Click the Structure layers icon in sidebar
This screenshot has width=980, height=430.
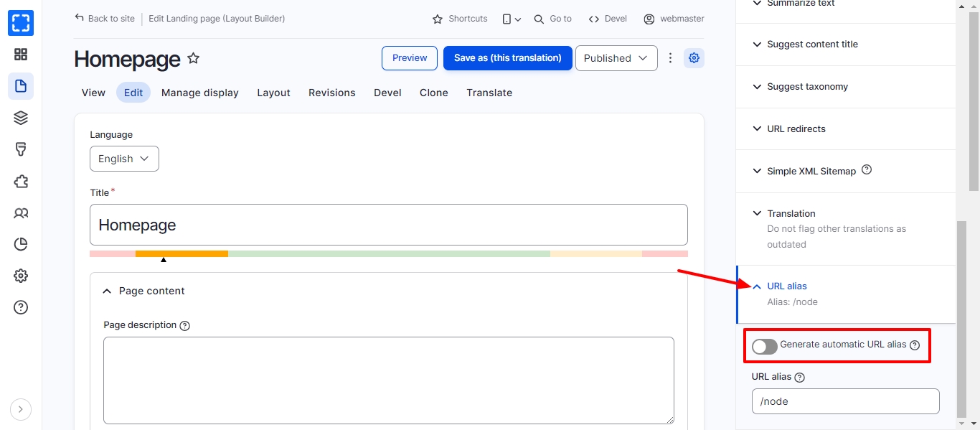[x=21, y=118]
